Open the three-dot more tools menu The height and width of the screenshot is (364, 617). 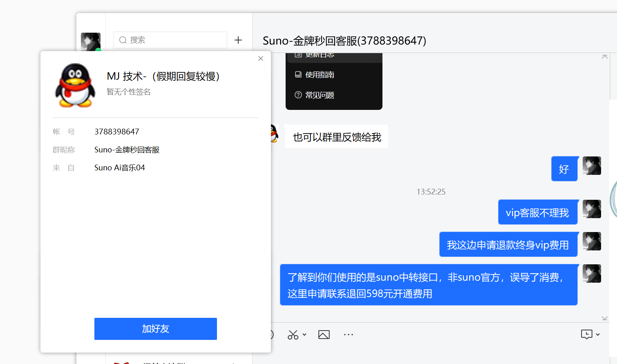pyautogui.click(x=349, y=335)
